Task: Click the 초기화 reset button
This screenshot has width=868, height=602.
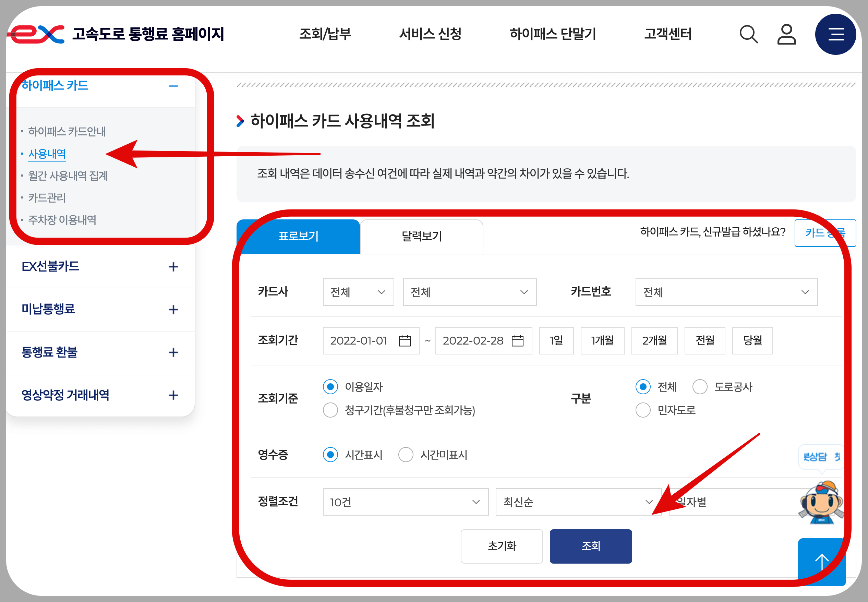Action: pos(502,546)
